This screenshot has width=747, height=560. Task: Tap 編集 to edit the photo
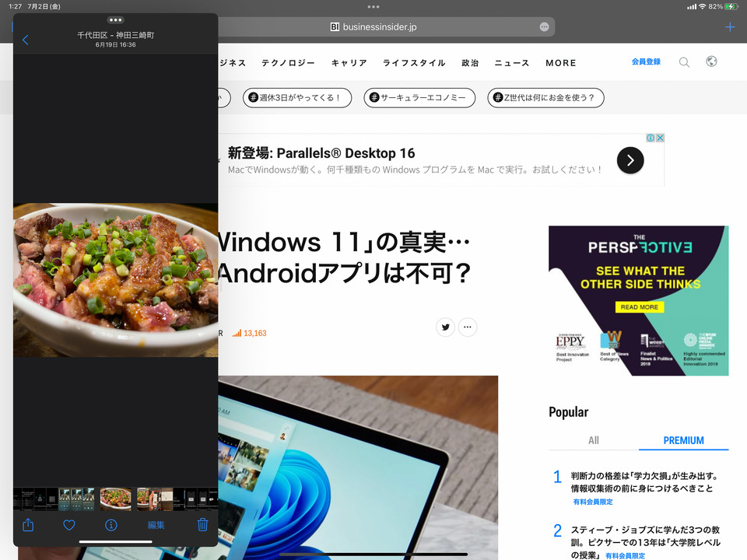coord(156,525)
